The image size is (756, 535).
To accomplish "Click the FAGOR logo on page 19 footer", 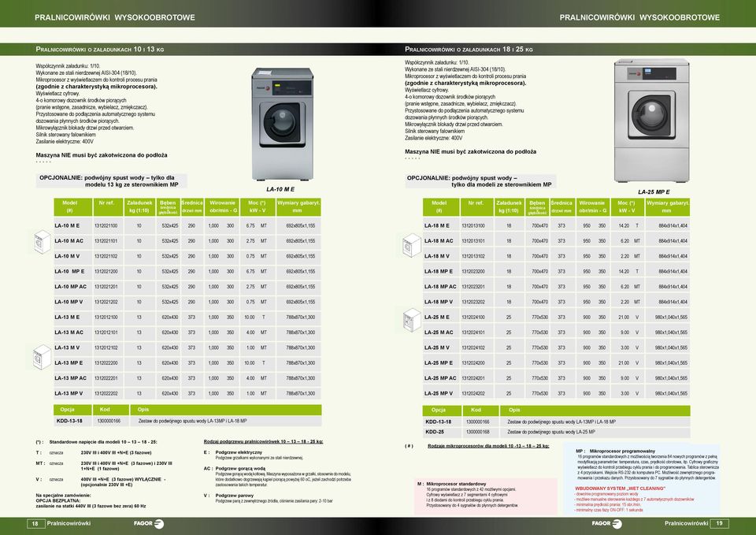I will click(x=606, y=523).
